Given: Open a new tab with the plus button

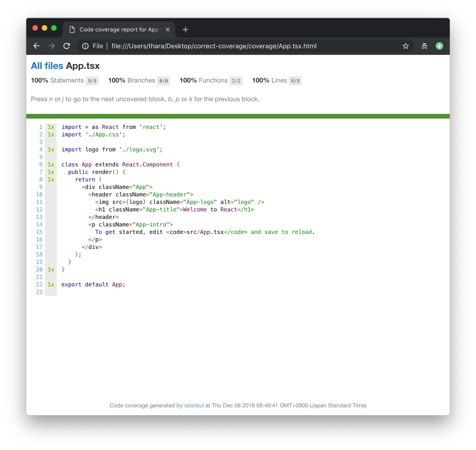Looking at the screenshot, I should point(185,30).
